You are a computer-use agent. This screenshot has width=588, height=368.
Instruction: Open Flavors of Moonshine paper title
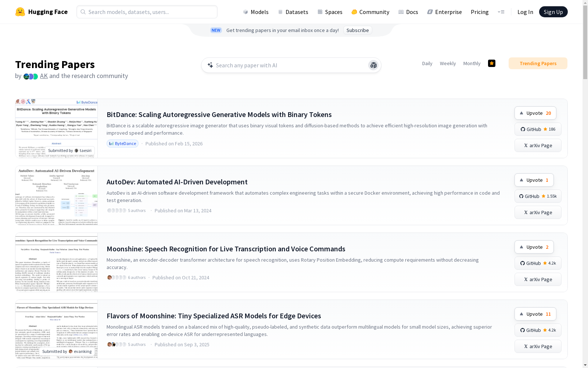pos(214,316)
